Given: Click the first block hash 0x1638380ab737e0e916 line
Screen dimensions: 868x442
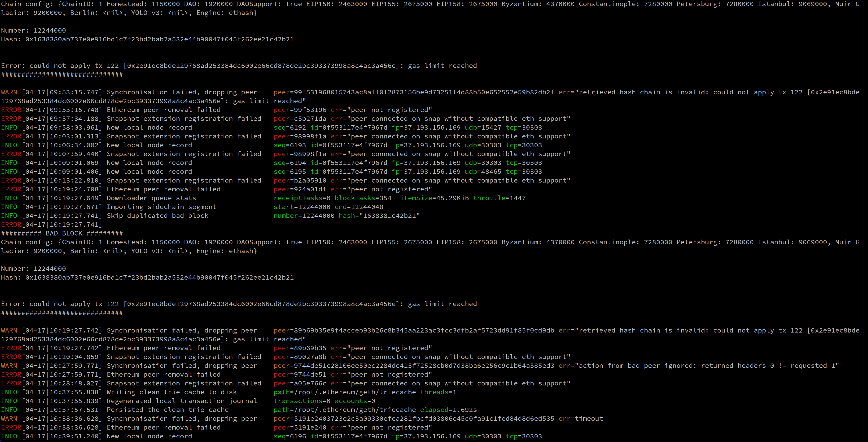Looking at the screenshot, I should pyautogui.click(x=147, y=39).
